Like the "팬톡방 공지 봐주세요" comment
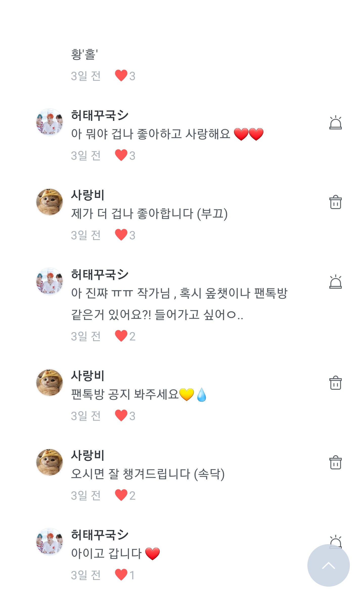The width and height of the screenshot is (364, 598). (x=121, y=416)
